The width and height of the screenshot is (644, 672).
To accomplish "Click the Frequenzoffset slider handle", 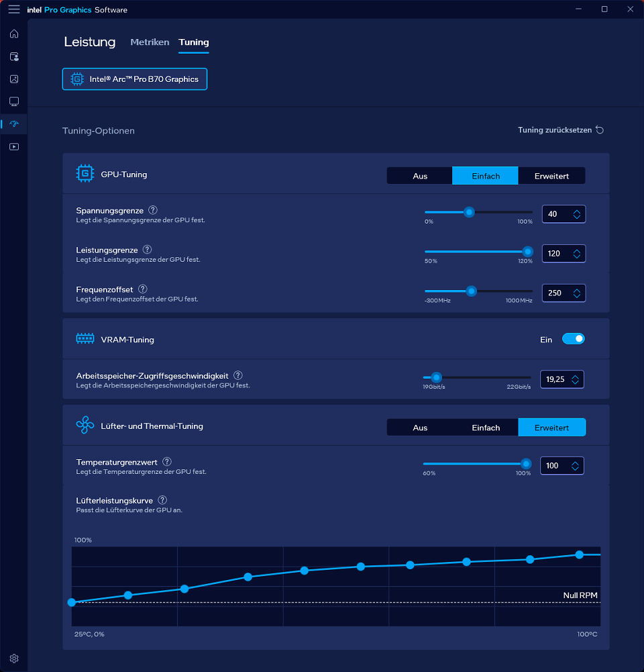I will pos(472,291).
